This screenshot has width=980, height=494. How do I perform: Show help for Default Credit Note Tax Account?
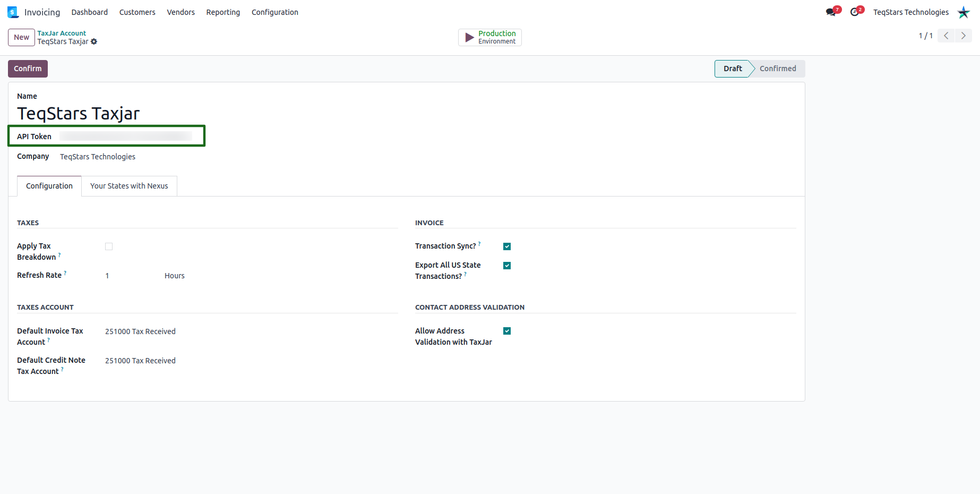tap(62, 369)
